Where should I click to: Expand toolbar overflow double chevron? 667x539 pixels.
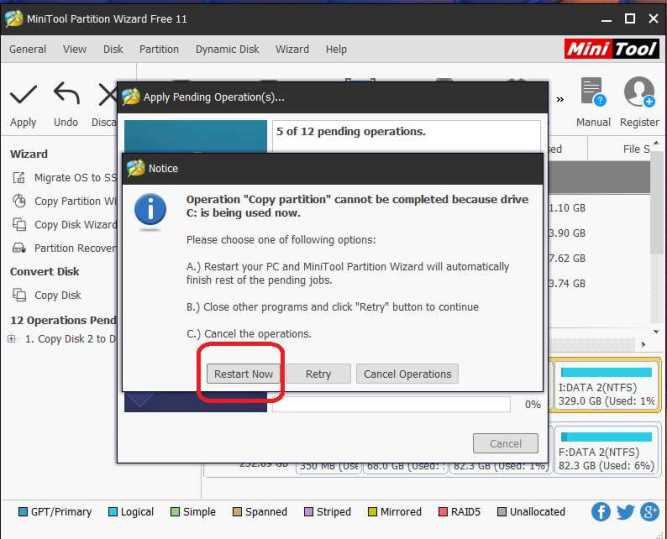[560, 99]
